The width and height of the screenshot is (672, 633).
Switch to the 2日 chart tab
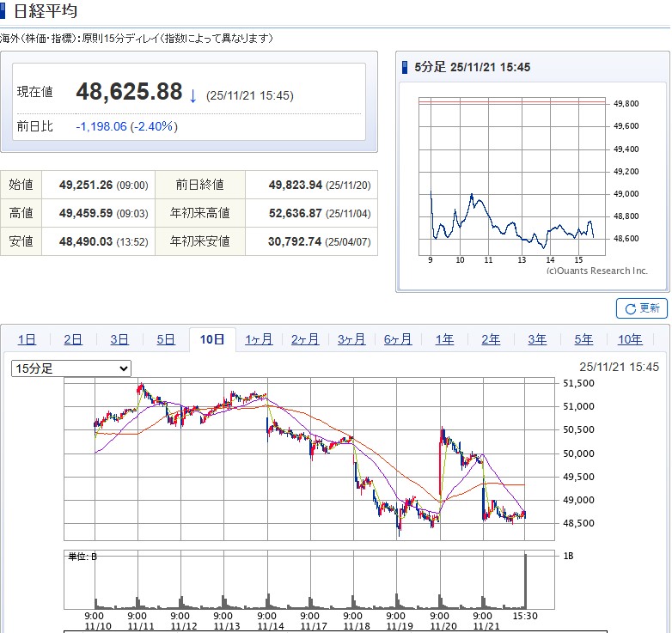(x=73, y=339)
